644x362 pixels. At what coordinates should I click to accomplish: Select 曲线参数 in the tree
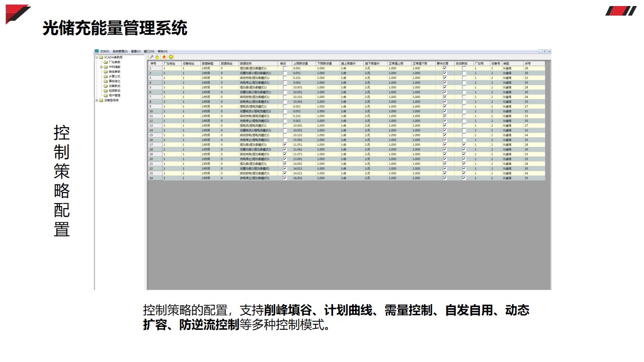tap(115, 71)
